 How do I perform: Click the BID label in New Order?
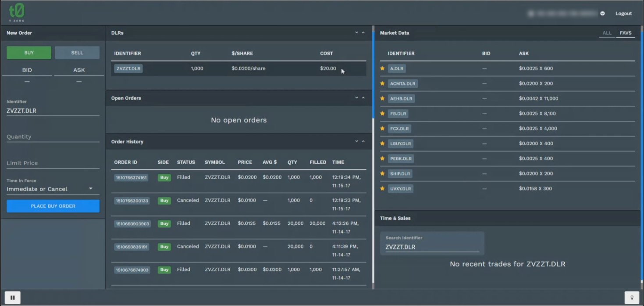pyautogui.click(x=27, y=70)
